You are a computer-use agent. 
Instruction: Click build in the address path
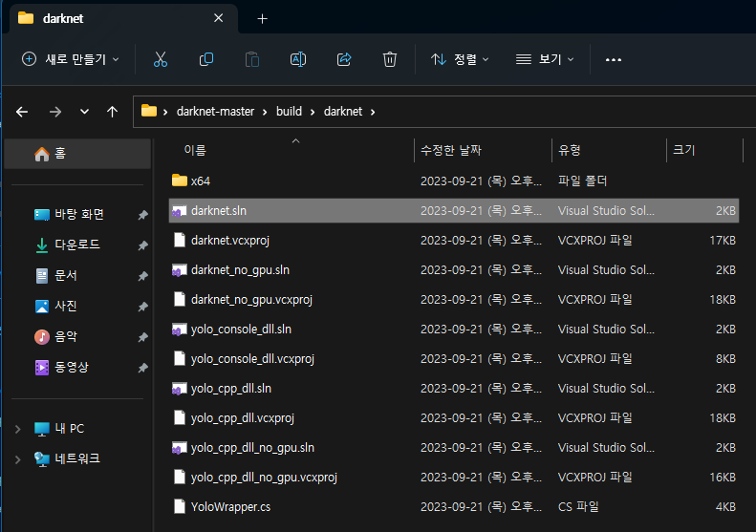tap(289, 112)
